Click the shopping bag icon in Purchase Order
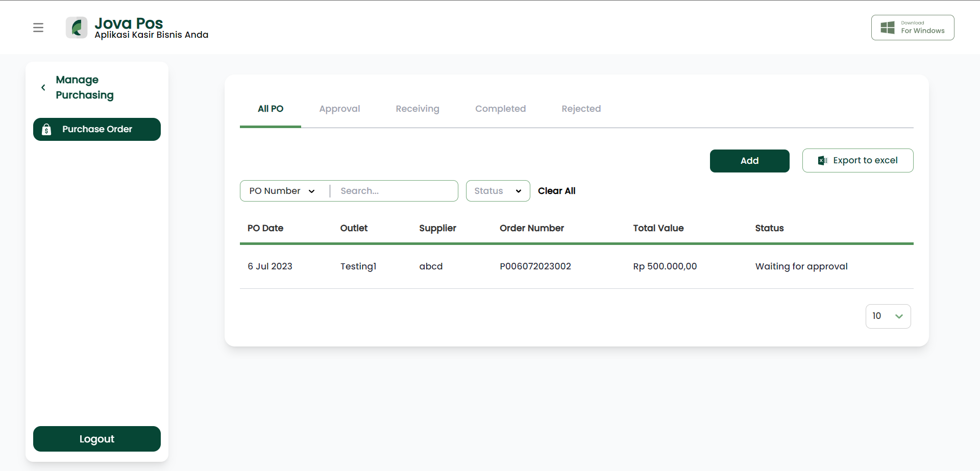 [x=46, y=129]
